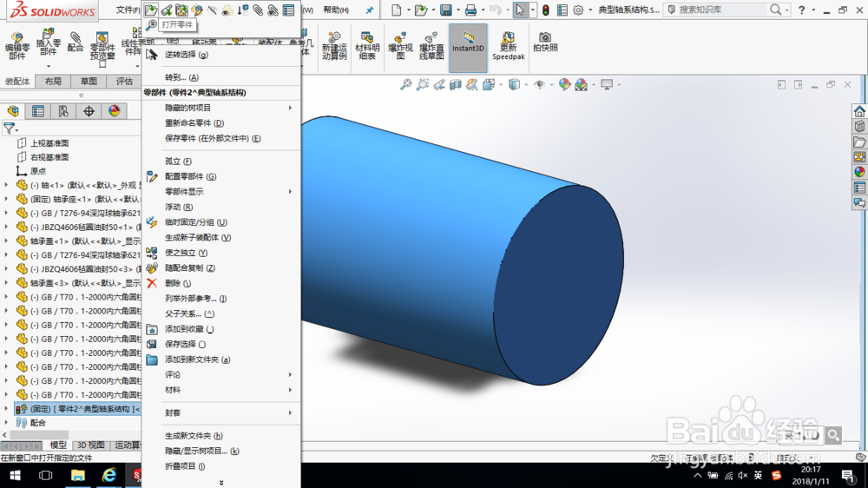
Task: Open SOLIDWORKS Resources home icon in task pane
Action: coord(859,111)
